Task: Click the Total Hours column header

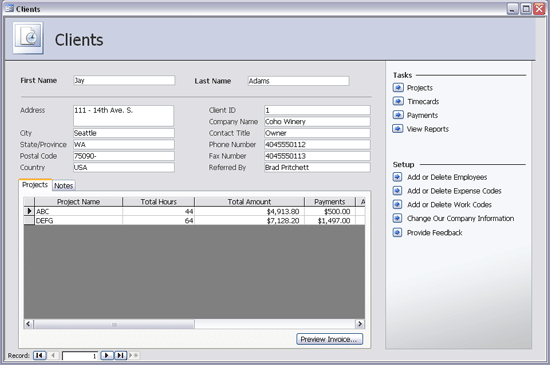Action: tap(159, 202)
